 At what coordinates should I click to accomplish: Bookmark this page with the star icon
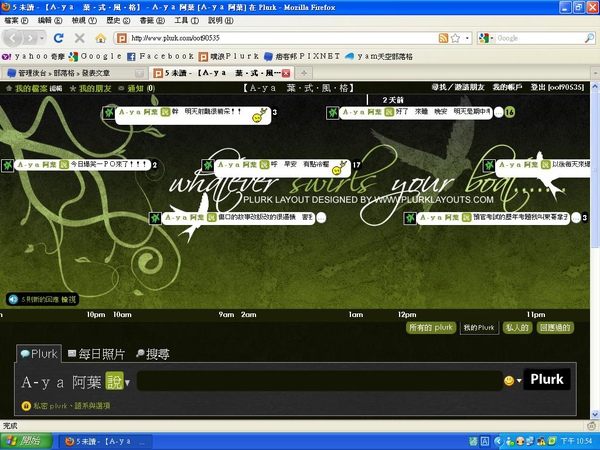[455, 38]
